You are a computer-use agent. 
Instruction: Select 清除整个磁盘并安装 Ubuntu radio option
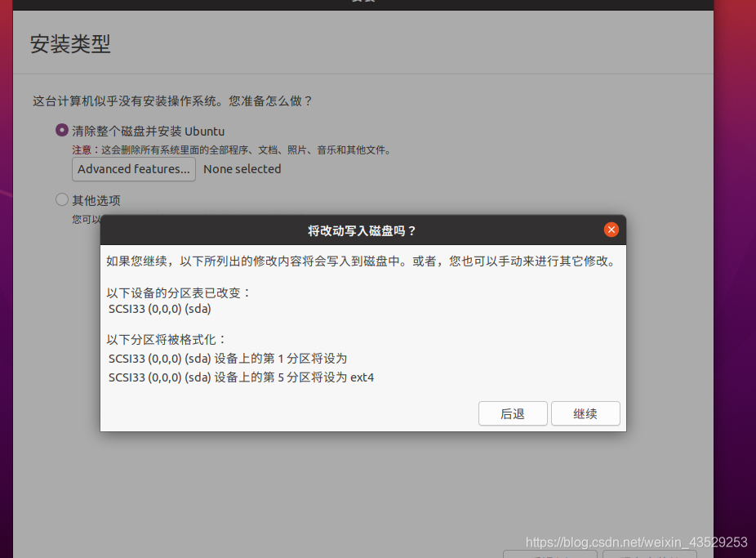point(62,130)
